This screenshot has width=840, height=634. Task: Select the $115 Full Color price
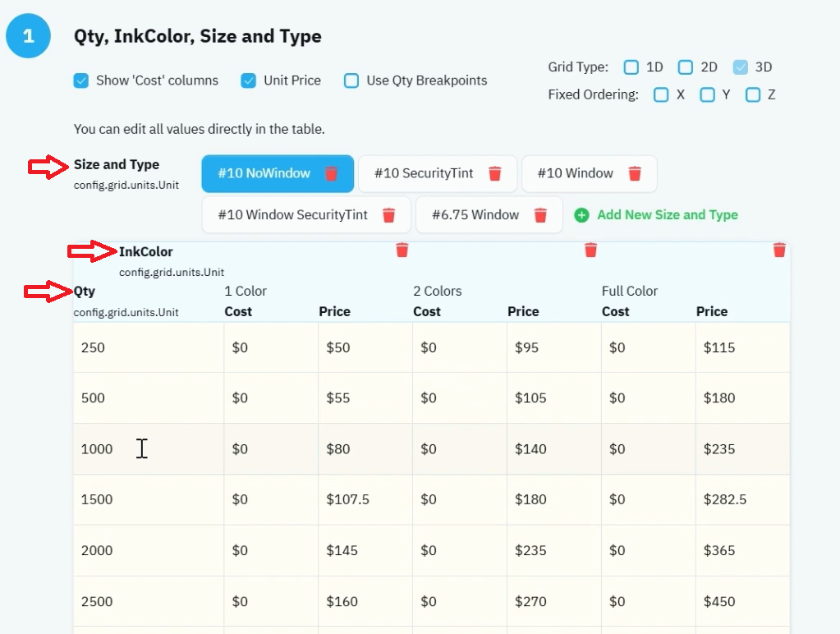tap(742, 348)
